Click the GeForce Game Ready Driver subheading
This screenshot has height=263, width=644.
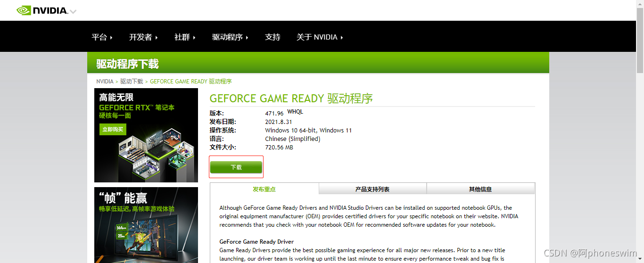[256, 241]
